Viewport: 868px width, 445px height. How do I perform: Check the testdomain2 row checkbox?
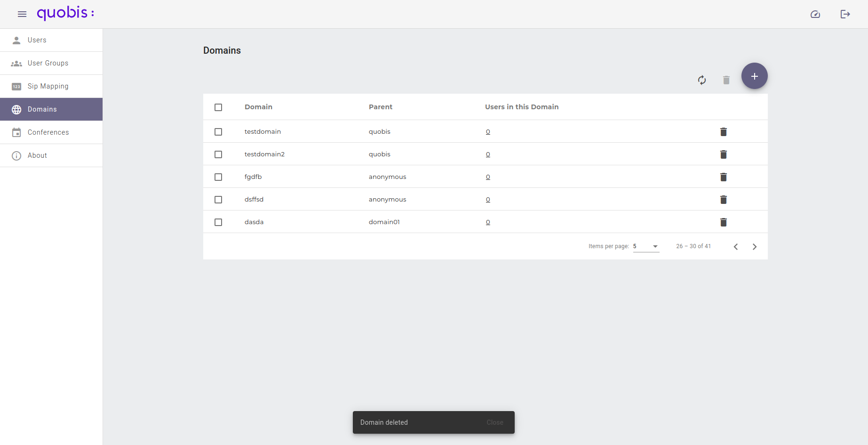point(218,154)
